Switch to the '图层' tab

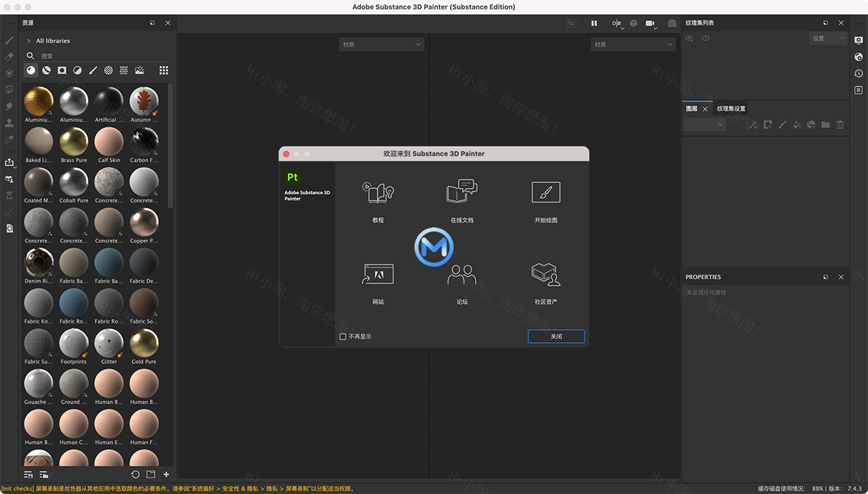pyautogui.click(x=692, y=108)
